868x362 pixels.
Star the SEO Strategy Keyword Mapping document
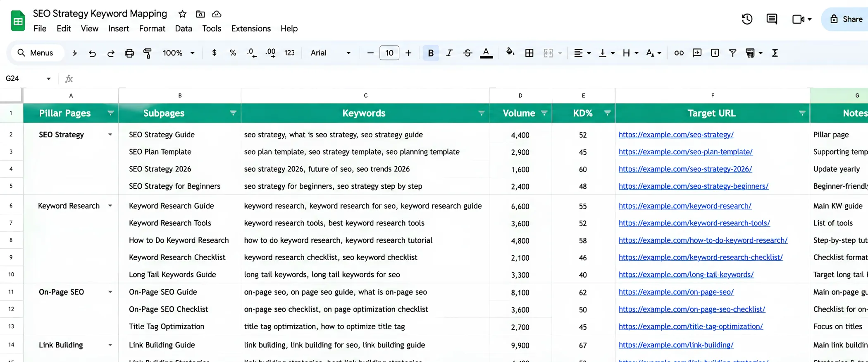182,14
